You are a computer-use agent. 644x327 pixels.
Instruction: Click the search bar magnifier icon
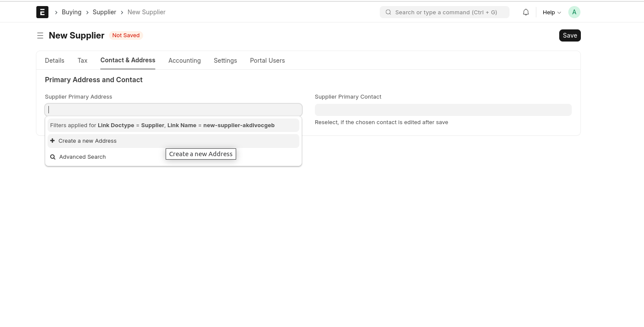click(388, 12)
